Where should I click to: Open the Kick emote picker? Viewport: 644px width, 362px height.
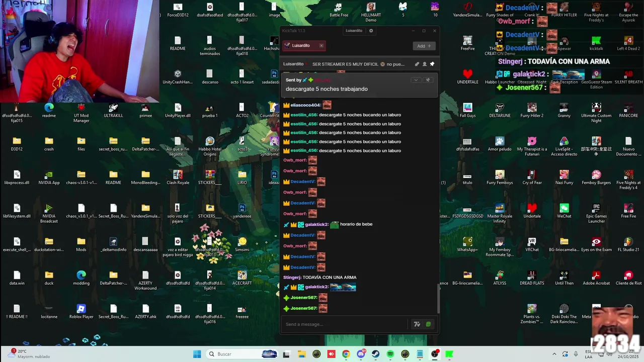(428, 324)
